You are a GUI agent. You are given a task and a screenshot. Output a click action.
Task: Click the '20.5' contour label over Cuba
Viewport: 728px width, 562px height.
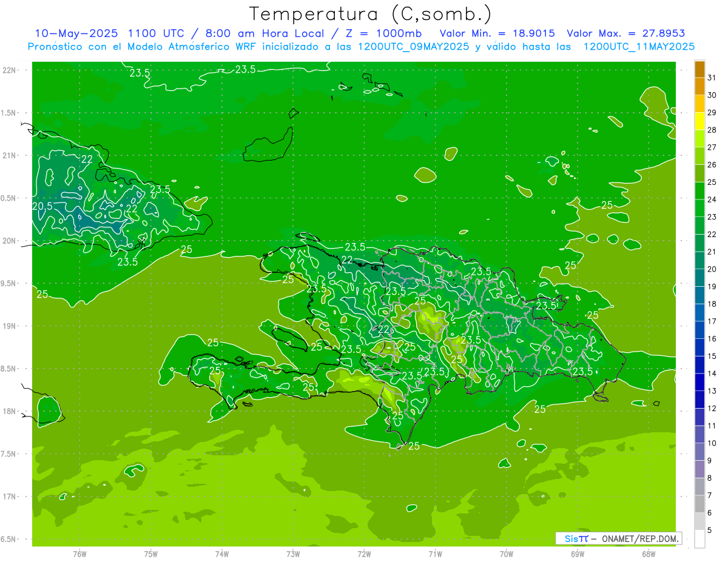pyautogui.click(x=42, y=206)
